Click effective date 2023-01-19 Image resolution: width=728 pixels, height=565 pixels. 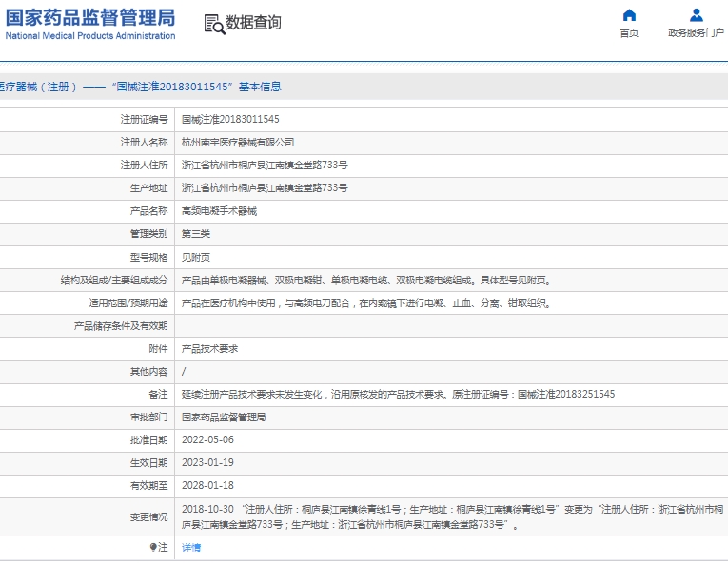pyautogui.click(x=207, y=462)
